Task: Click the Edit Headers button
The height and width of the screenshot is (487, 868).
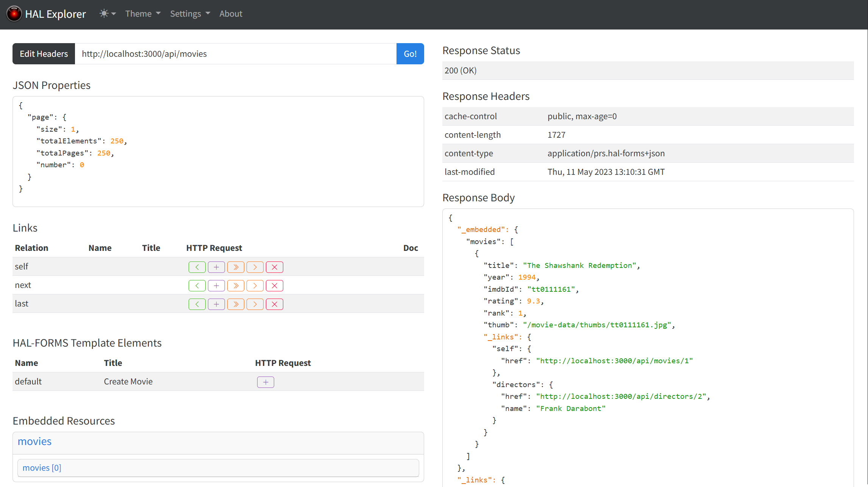Action: click(x=44, y=54)
